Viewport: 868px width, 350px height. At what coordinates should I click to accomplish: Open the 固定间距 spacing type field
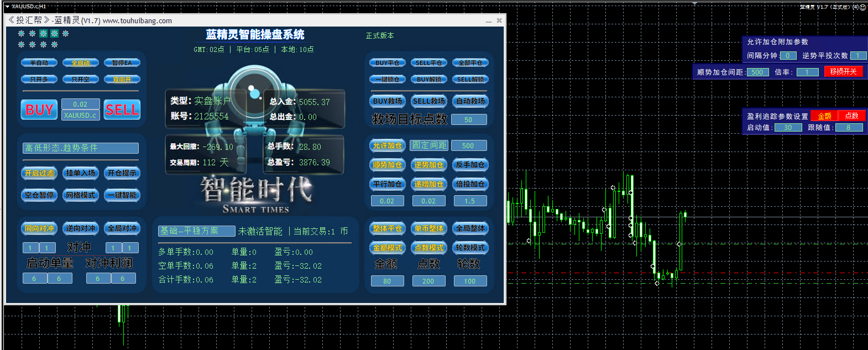pyautogui.click(x=429, y=145)
